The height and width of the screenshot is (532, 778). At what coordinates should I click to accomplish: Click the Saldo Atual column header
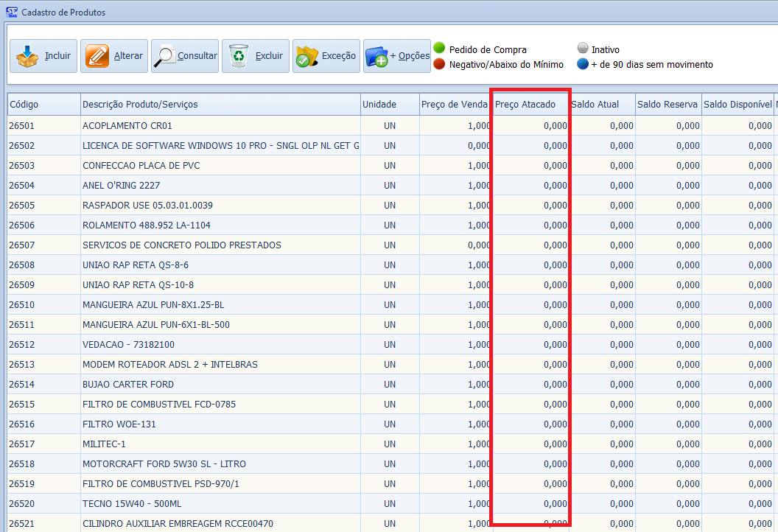point(602,105)
